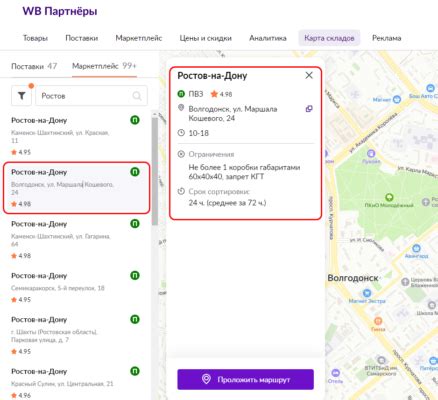
Task: Click green ПВЗ badge for Красный Сулин row
Action: (x=135, y=371)
